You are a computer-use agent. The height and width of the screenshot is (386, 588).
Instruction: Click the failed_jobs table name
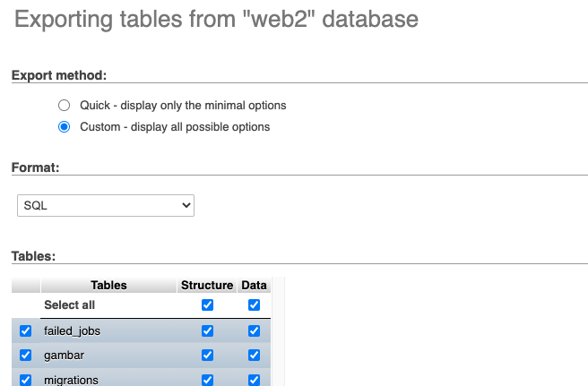pos(72,331)
